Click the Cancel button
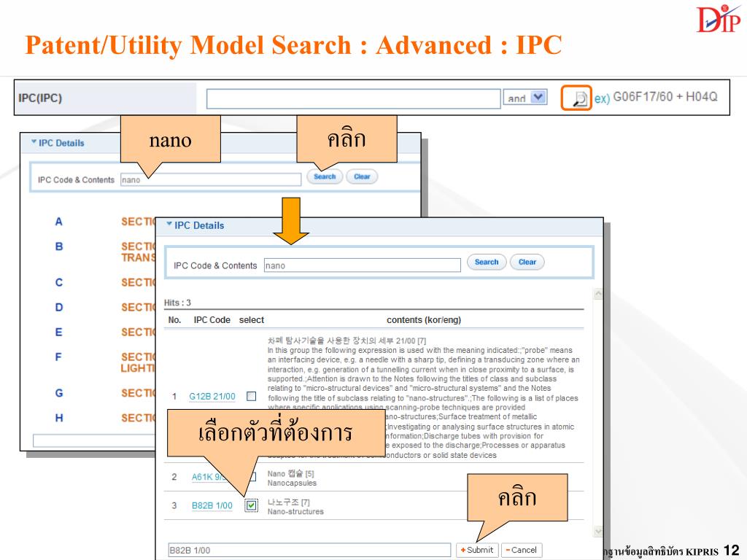This screenshot has height=560, width=747. tap(521, 550)
